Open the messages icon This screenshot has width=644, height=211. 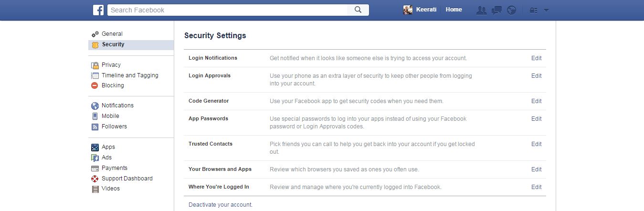coord(496,10)
